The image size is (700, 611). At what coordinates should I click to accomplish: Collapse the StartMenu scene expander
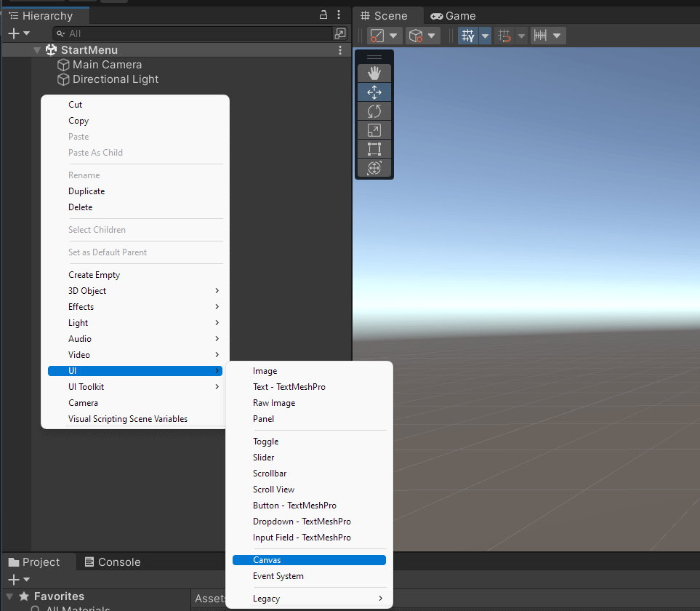click(36, 49)
